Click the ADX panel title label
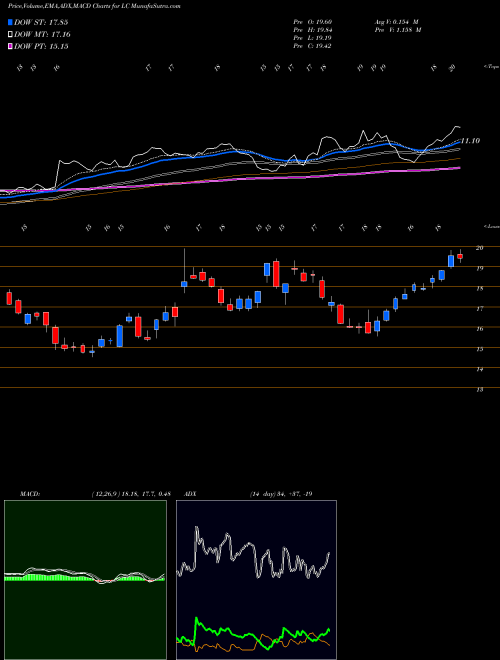Viewport: 500px width, 660px height. click(190, 494)
